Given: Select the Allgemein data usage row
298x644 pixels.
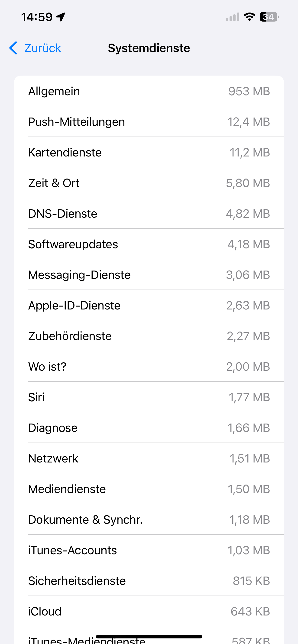Looking at the screenshot, I should point(149,91).
